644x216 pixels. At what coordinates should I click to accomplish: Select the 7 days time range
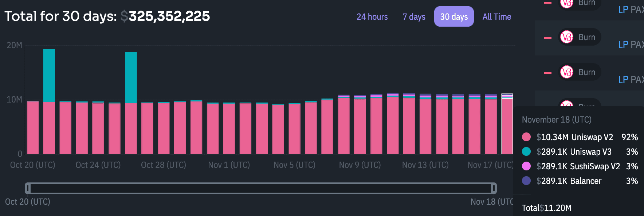coord(414,17)
